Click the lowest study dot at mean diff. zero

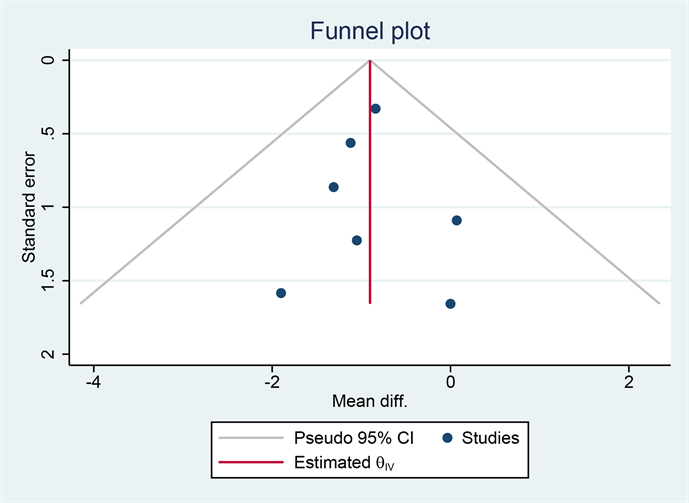coord(450,304)
